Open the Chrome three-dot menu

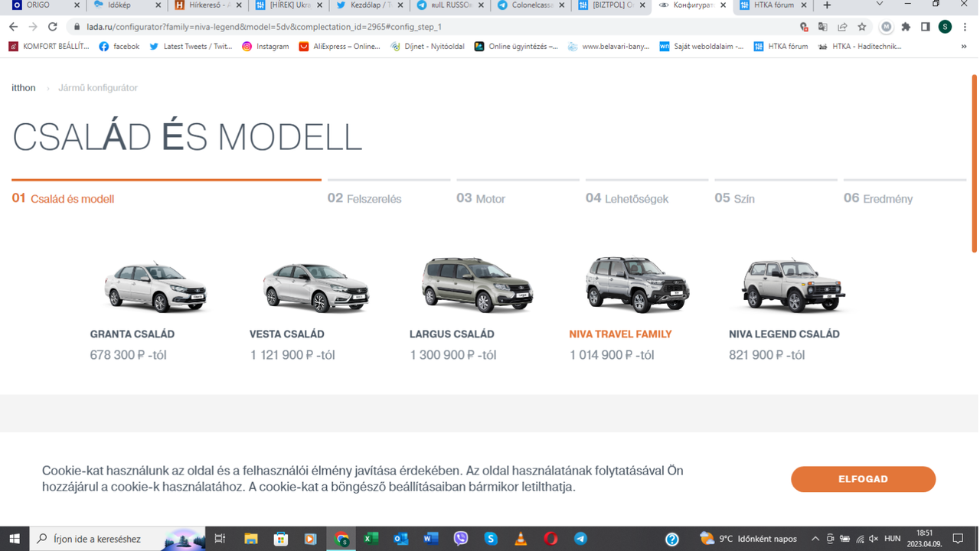(x=965, y=27)
